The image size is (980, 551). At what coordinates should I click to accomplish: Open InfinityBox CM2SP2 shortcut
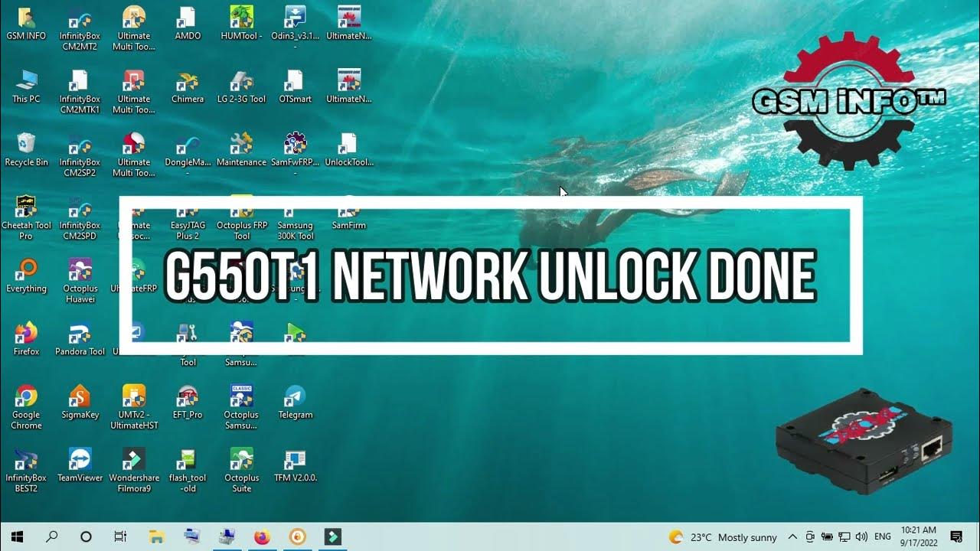point(80,155)
